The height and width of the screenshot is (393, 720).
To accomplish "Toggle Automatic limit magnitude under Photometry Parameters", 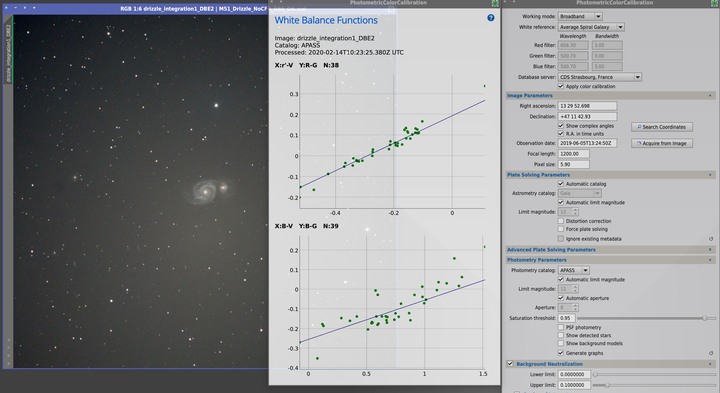I will (561, 279).
